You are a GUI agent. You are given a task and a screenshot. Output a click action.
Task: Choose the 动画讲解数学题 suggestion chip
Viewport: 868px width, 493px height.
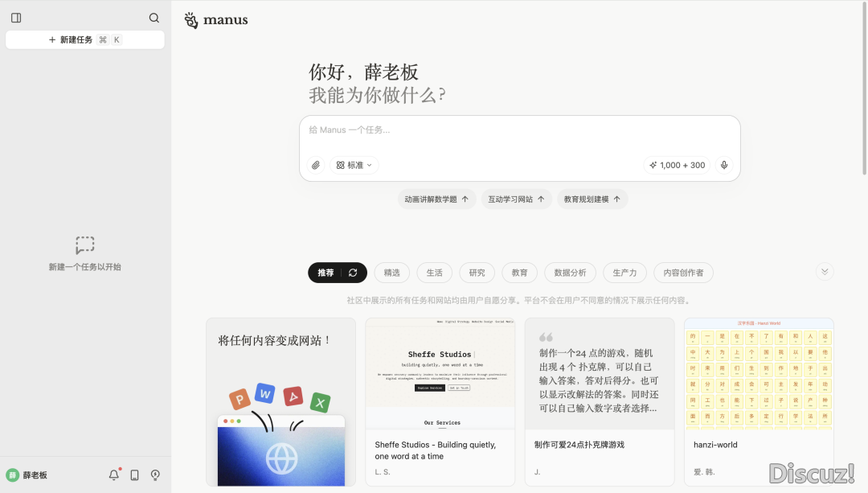point(436,199)
